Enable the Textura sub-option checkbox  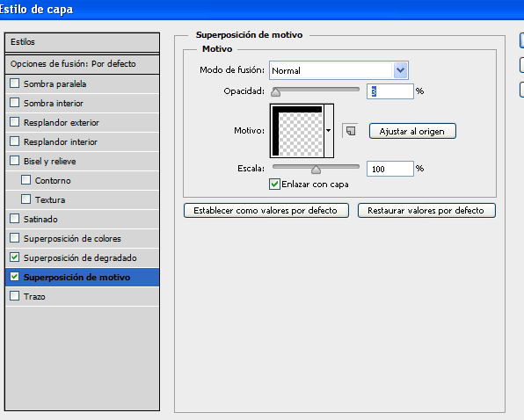[25, 199]
